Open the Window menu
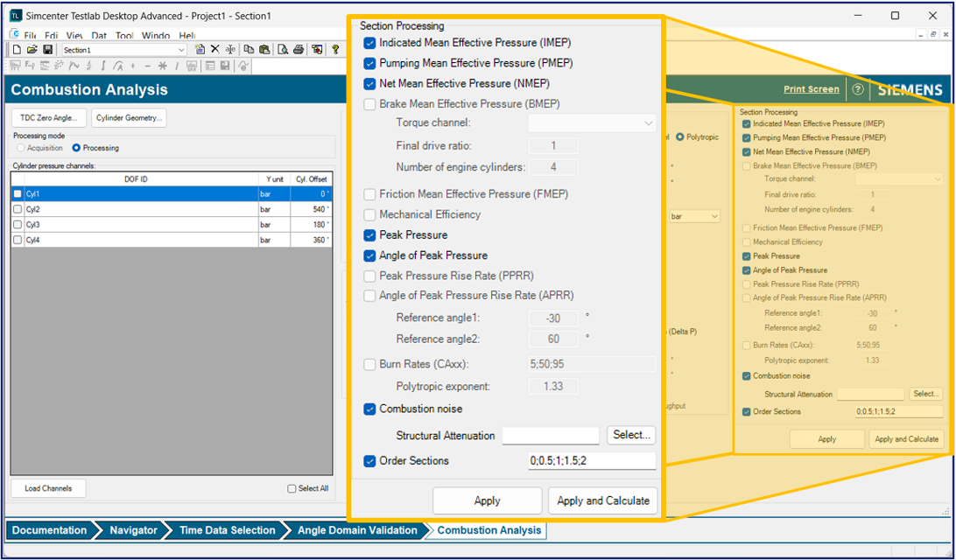This screenshot has width=956, height=560. pos(156,36)
